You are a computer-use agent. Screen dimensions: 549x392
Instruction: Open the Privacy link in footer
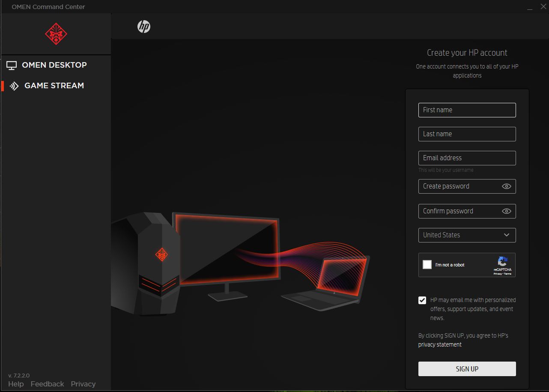click(83, 384)
